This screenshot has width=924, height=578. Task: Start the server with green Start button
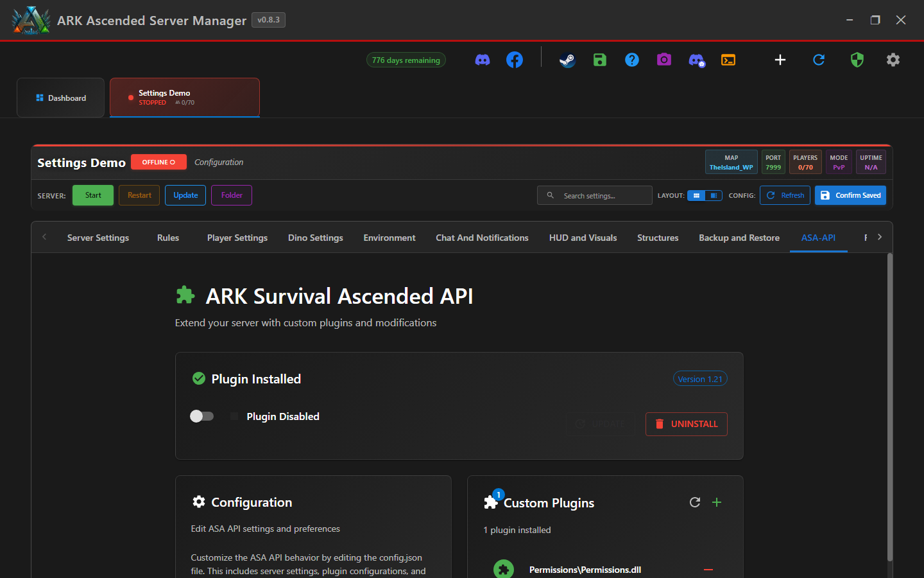coord(93,195)
